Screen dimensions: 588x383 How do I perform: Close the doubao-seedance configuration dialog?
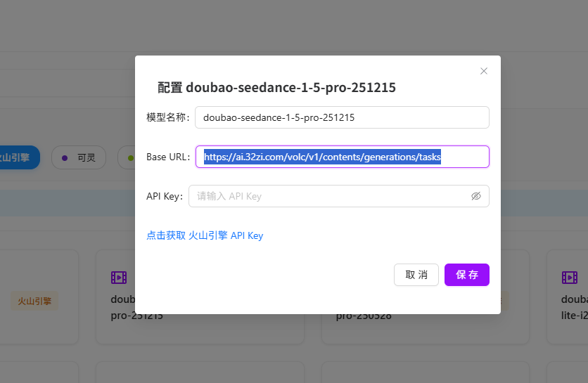[x=484, y=71]
